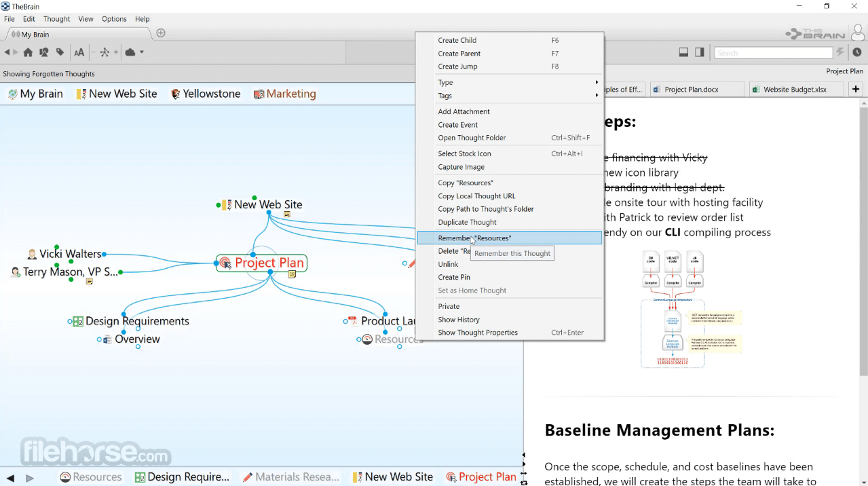Image resolution: width=868 pixels, height=486 pixels.
Task: Open the user account icon
Action: pyautogui.click(x=858, y=32)
